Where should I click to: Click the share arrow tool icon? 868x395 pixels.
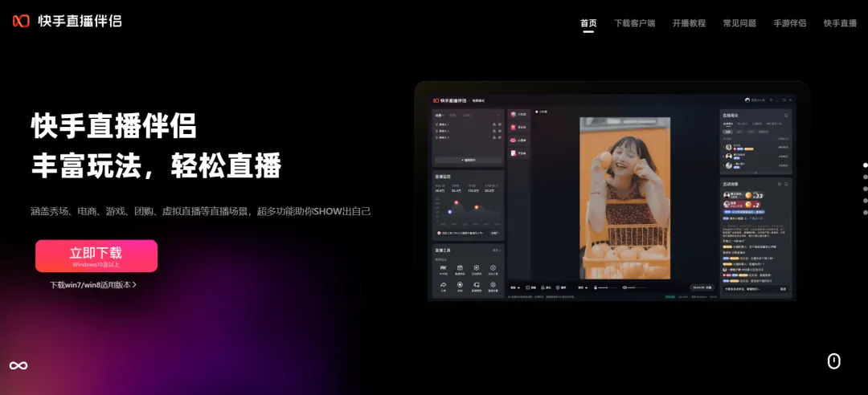pos(444,284)
